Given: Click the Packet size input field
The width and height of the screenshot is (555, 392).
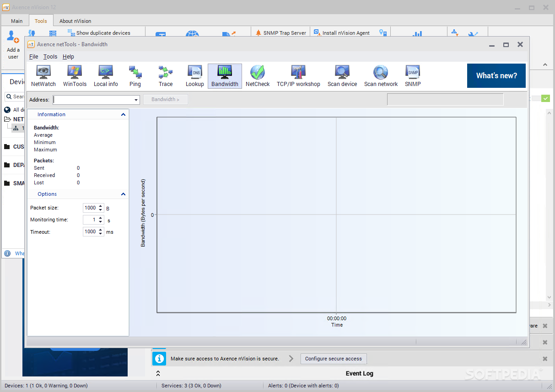Looking at the screenshot, I should coord(90,208).
